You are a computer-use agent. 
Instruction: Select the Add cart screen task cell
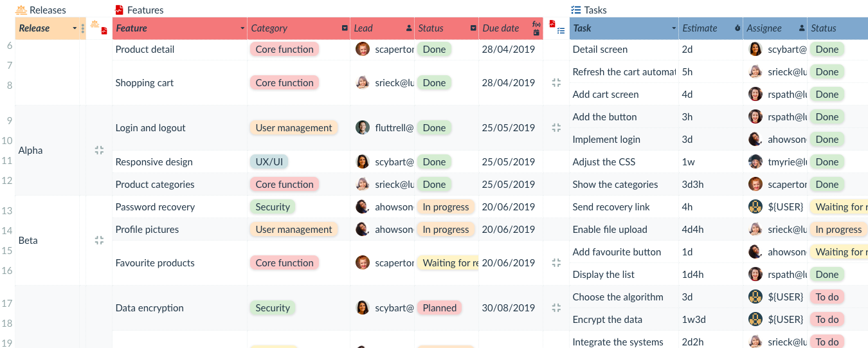tap(624, 94)
